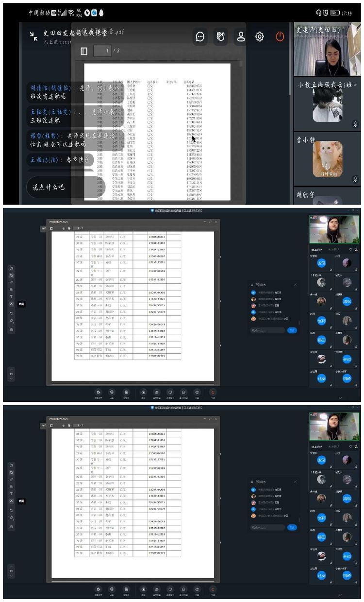Shrink the view with the diagonal arrows icon
This screenshot has height=602, width=364.
click(33, 35)
